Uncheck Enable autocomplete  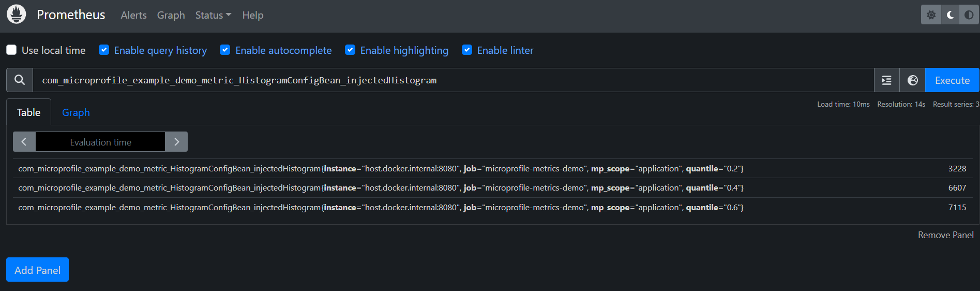(x=225, y=50)
